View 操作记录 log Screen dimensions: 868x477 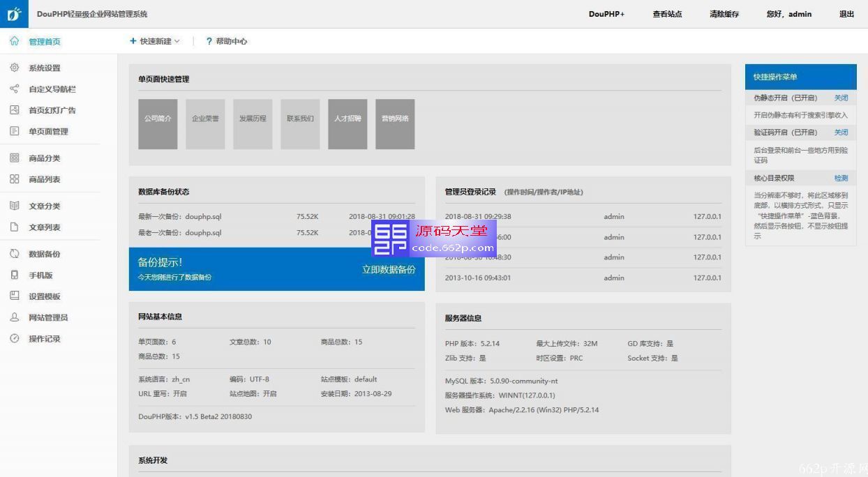[x=45, y=339]
